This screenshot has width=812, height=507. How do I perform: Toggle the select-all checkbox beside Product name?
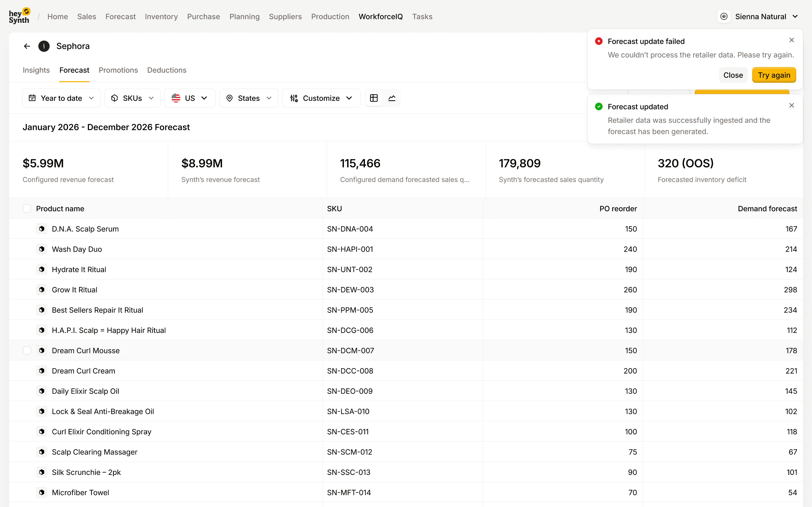click(x=27, y=209)
